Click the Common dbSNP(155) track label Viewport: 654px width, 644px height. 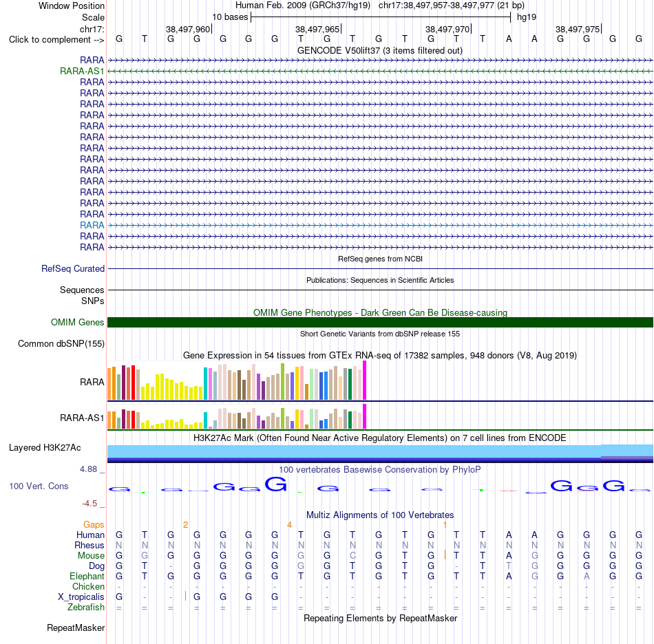(61, 343)
